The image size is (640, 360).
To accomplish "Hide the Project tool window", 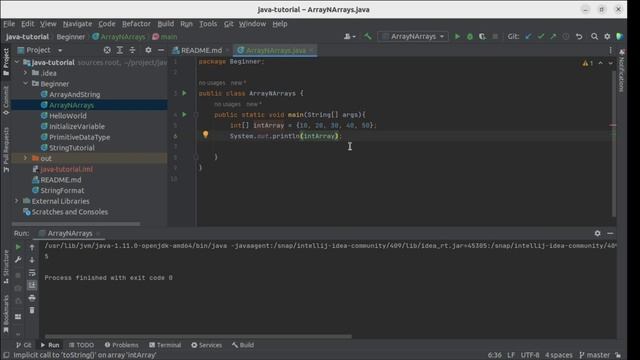I will [x=161, y=50].
